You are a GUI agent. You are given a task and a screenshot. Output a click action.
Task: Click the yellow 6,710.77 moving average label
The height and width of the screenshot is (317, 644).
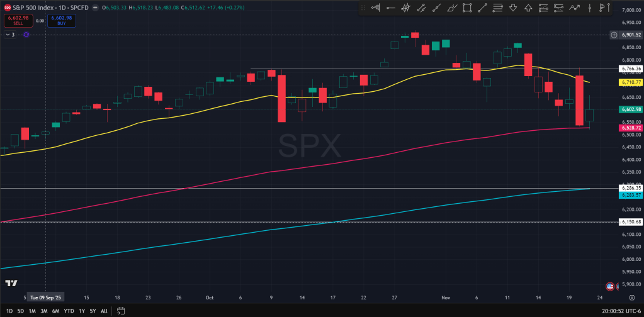click(630, 82)
